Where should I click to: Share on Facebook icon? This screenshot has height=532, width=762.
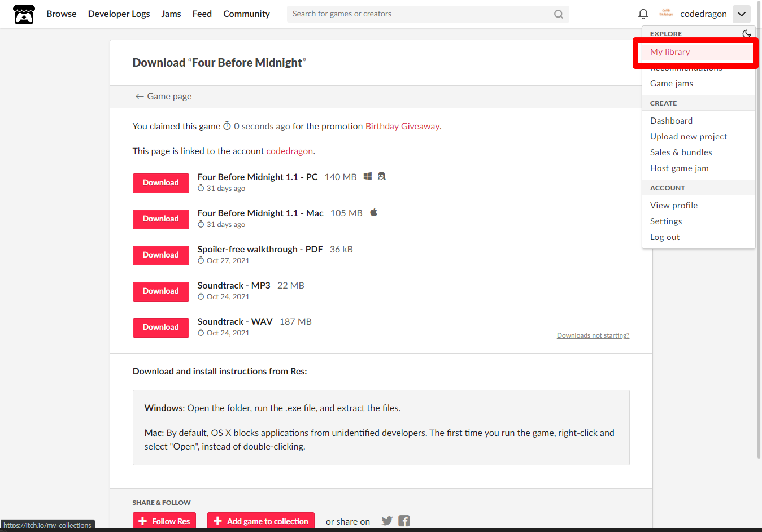click(x=404, y=521)
